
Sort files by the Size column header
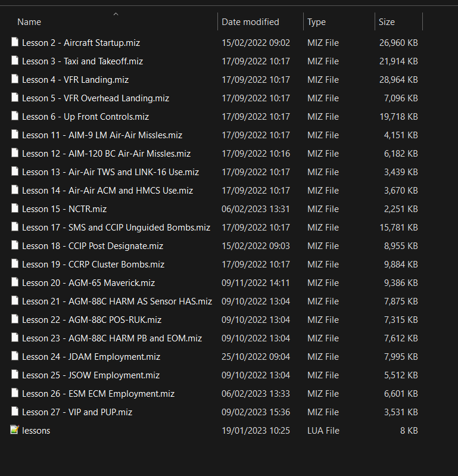point(387,22)
